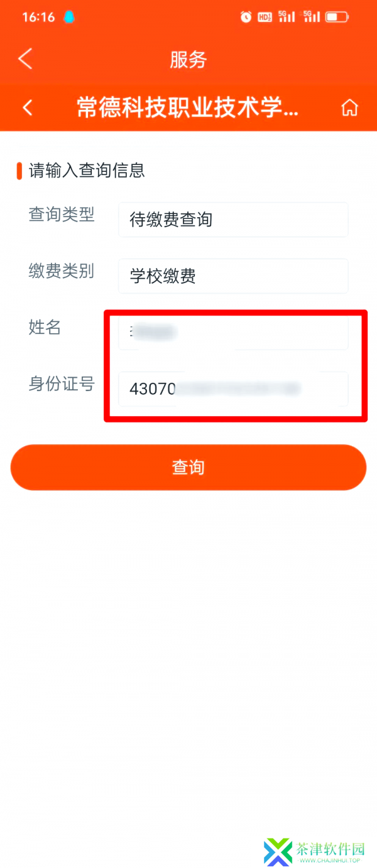Tap the 服务 title at top
Viewport: 377px width, 868px height.
[188, 60]
